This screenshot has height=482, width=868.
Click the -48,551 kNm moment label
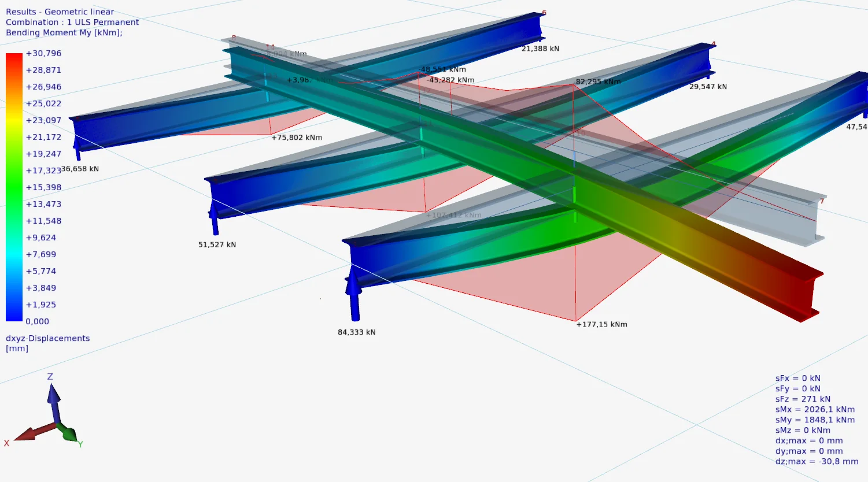[443, 69]
